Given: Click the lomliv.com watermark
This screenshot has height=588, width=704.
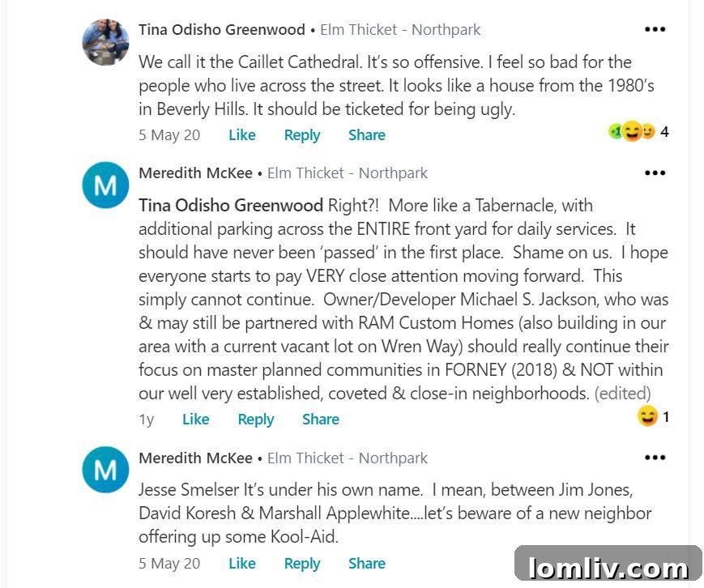Looking at the screenshot, I should [x=608, y=567].
